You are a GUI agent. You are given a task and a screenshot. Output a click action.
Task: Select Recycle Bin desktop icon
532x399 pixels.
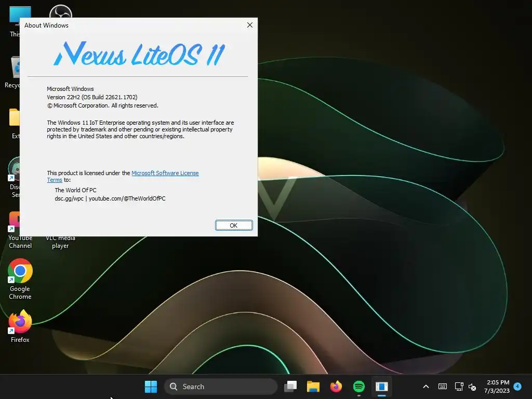coord(13,73)
